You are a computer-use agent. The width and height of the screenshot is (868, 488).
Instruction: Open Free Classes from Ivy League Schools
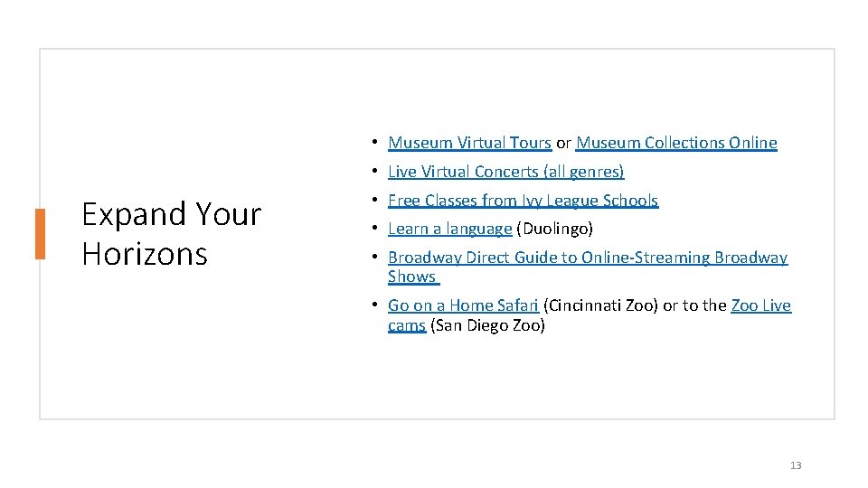[523, 201]
